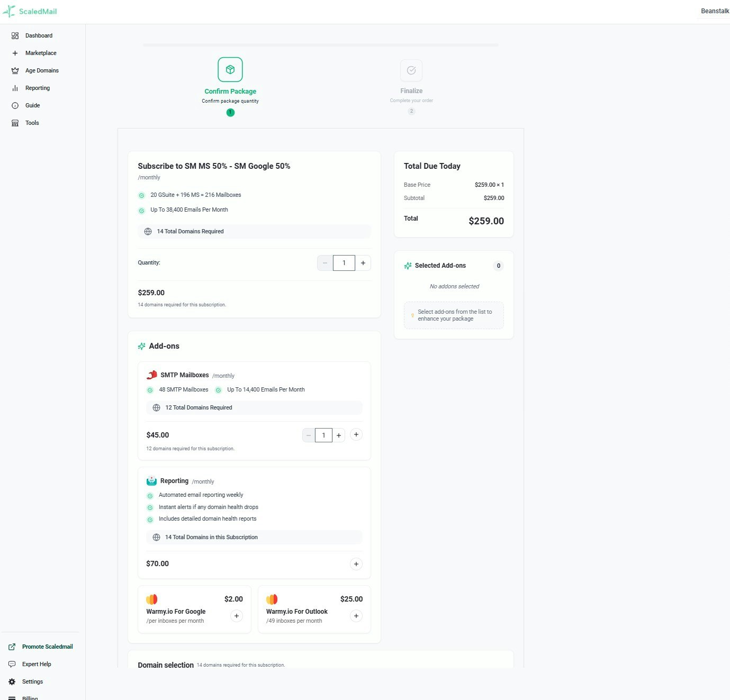Click the Confirm Package step label

click(230, 92)
